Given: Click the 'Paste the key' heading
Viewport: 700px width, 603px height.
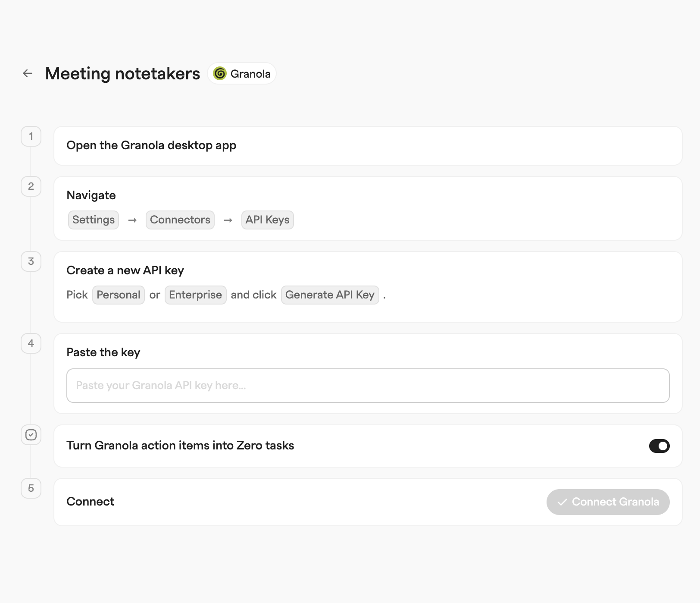Looking at the screenshot, I should tap(103, 352).
